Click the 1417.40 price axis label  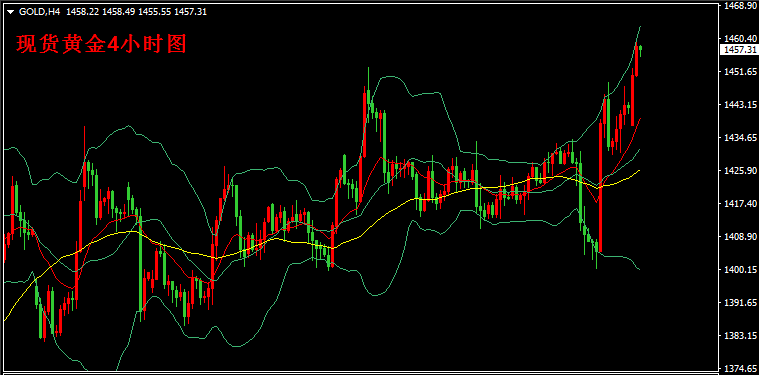coord(740,204)
